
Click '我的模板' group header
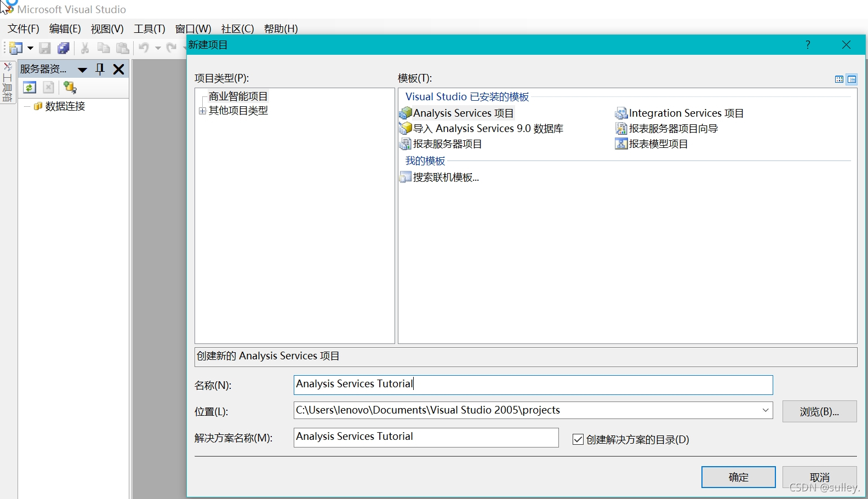tap(425, 161)
